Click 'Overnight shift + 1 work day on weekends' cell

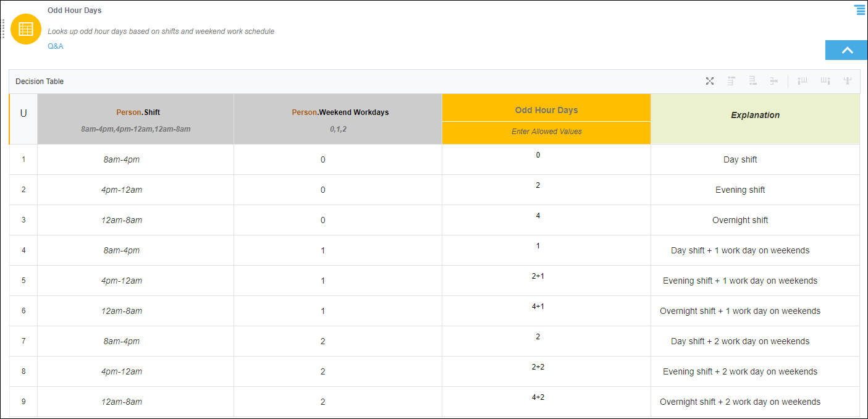pos(755,311)
